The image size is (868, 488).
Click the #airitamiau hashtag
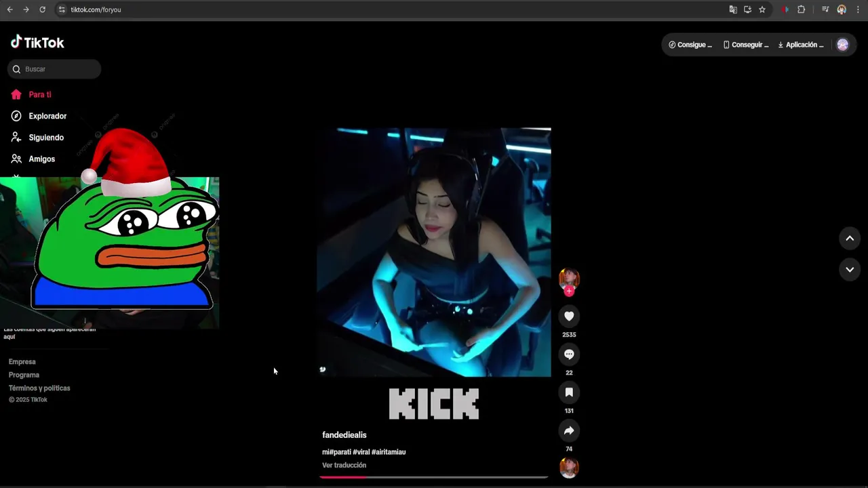pos(389,452)
